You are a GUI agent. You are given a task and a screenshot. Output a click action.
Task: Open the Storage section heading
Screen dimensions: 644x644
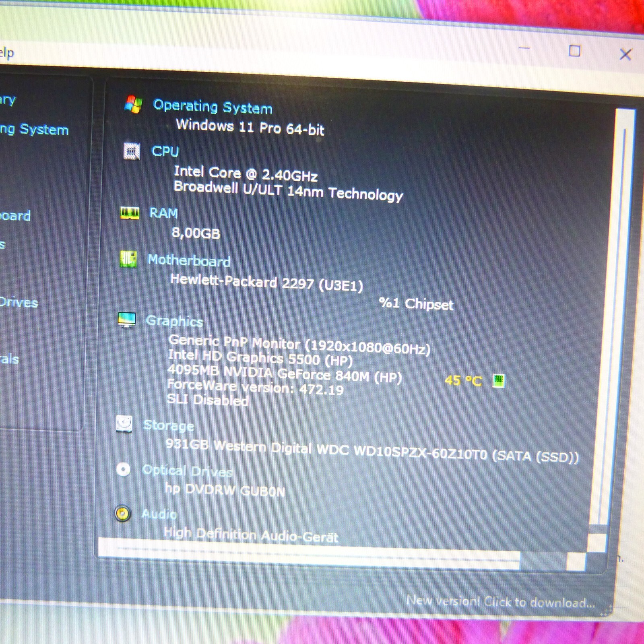coord(169,425)
